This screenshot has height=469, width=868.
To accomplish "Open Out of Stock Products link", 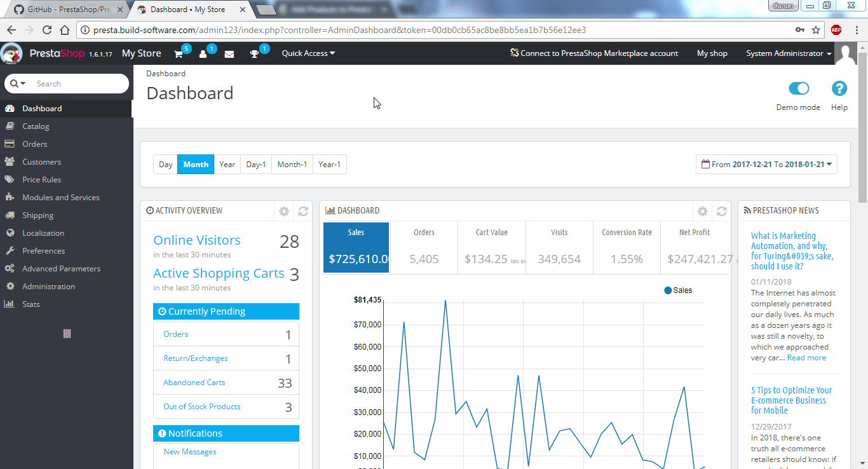I will 201,407.
